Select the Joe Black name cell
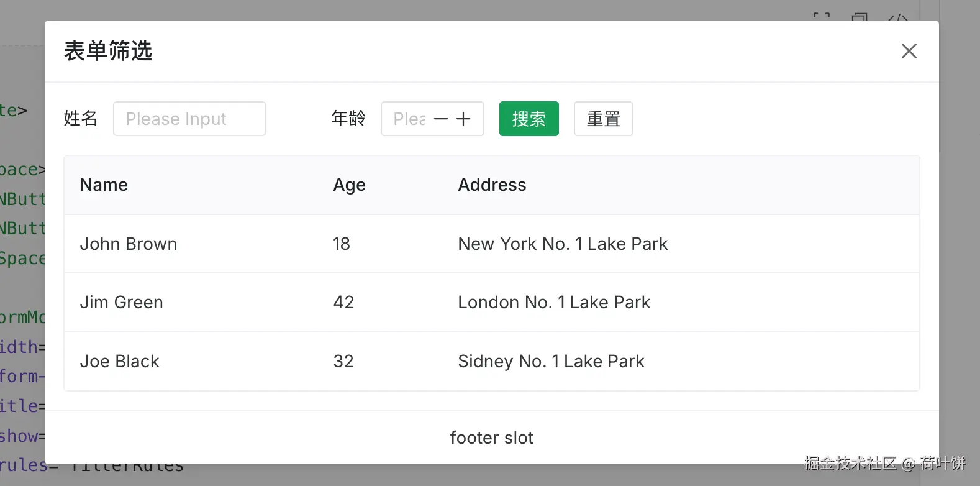Viewport: 980px width, 486px height. tap(120, 361)
